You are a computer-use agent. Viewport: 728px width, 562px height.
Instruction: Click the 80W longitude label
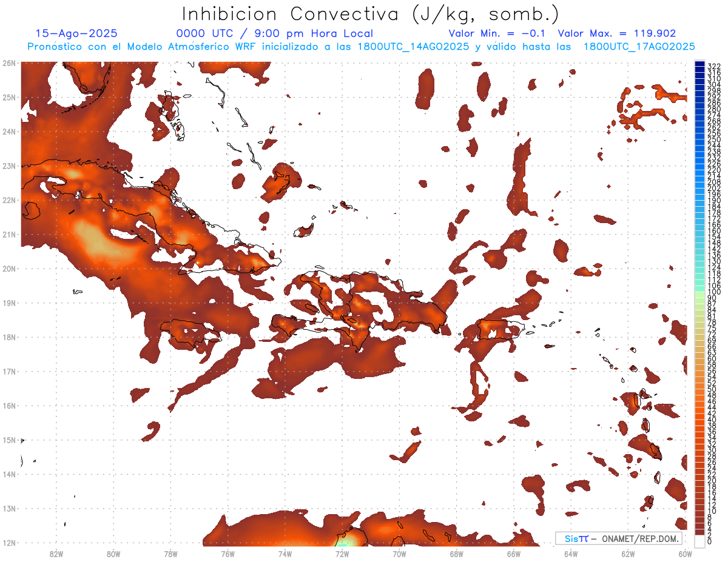(x=113, y=554)
